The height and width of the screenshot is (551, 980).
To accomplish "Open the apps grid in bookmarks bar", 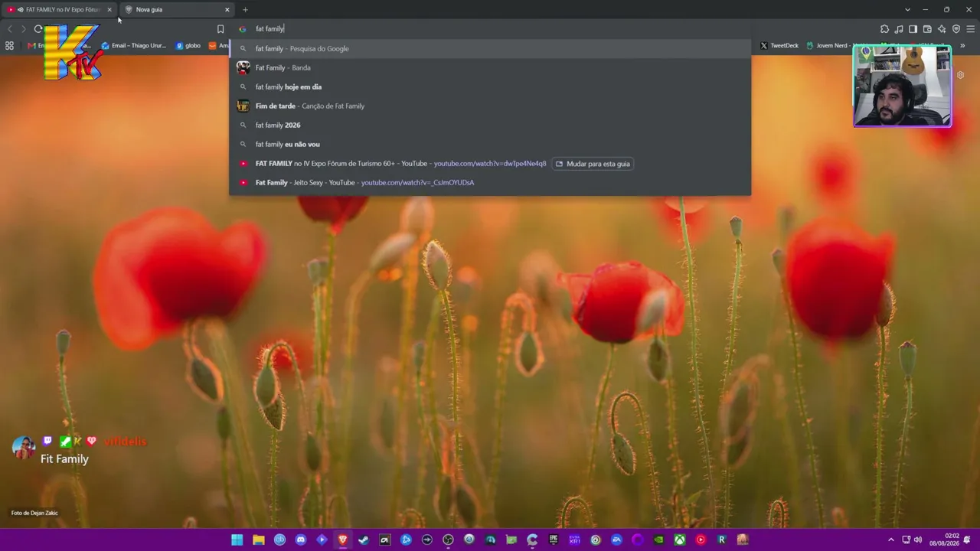I will click(x=9, y=46).
